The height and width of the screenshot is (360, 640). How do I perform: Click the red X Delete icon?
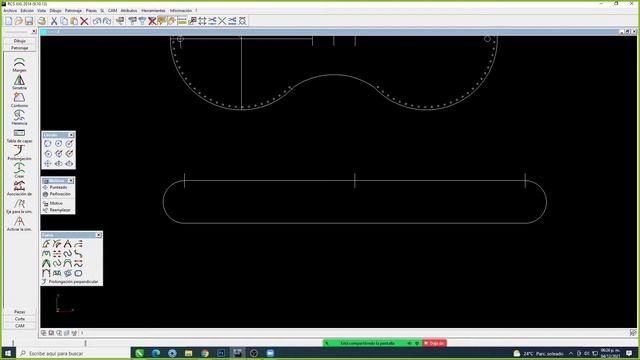84,21
